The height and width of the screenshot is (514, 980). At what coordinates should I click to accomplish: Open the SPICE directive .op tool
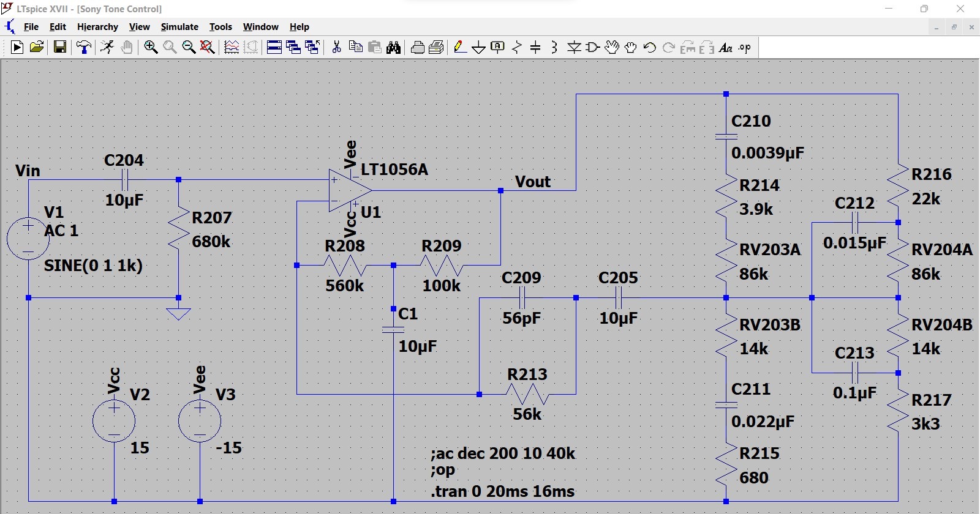(745, 47)
